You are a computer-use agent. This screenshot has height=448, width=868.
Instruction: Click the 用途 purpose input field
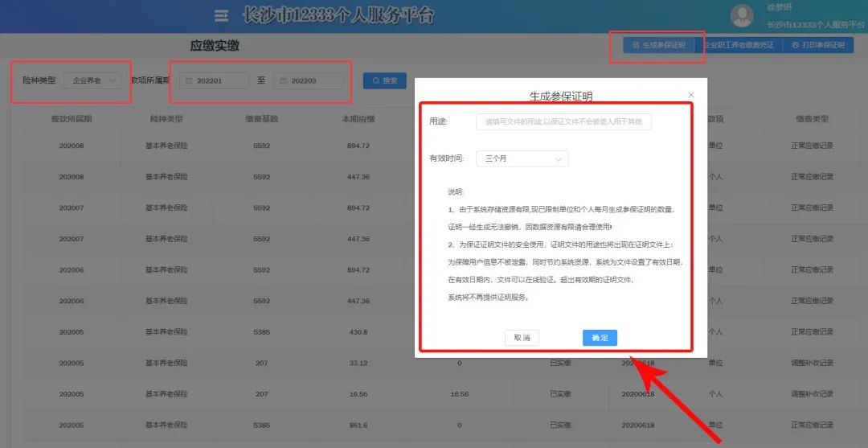563,121
